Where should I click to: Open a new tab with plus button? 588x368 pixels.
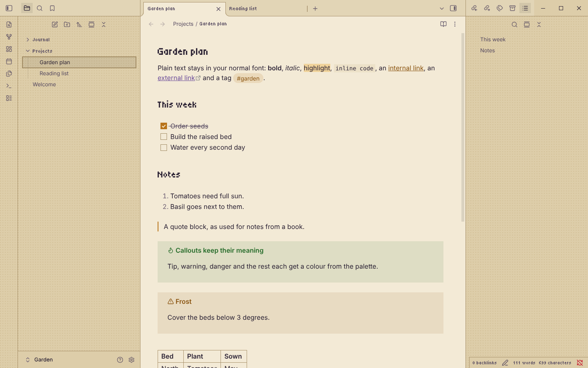point(315,9)
